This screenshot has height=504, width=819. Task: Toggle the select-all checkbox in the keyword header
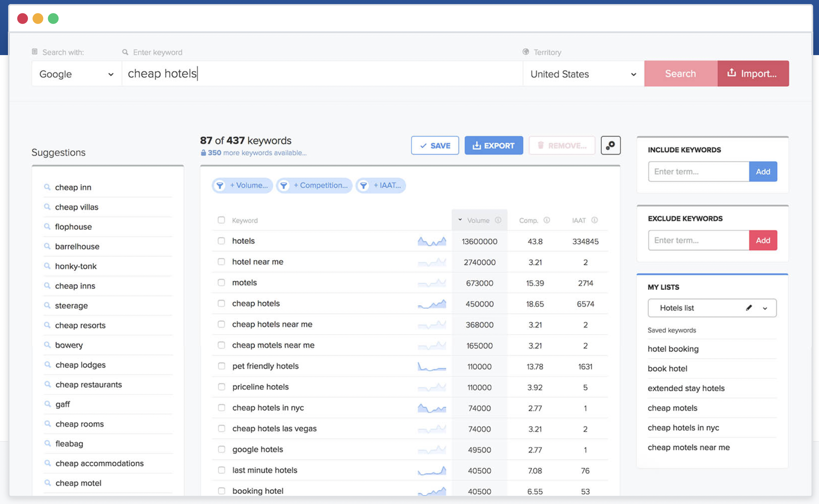click(x=222, y=220)
